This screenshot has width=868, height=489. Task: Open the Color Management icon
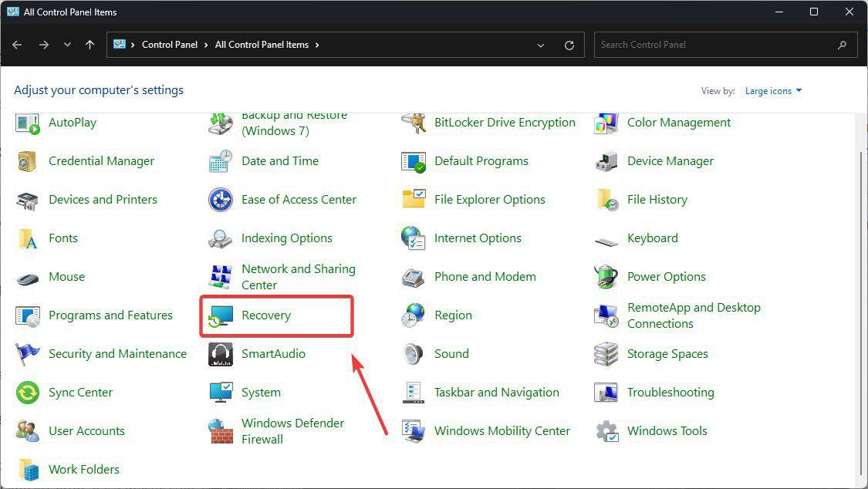[x=606, y=123]
